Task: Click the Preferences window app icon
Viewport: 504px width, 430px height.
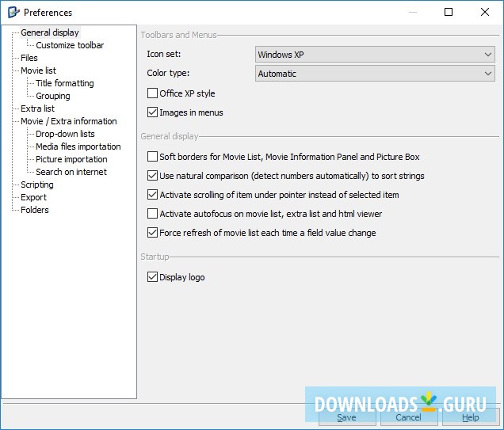Action: (x=13, y=12)
